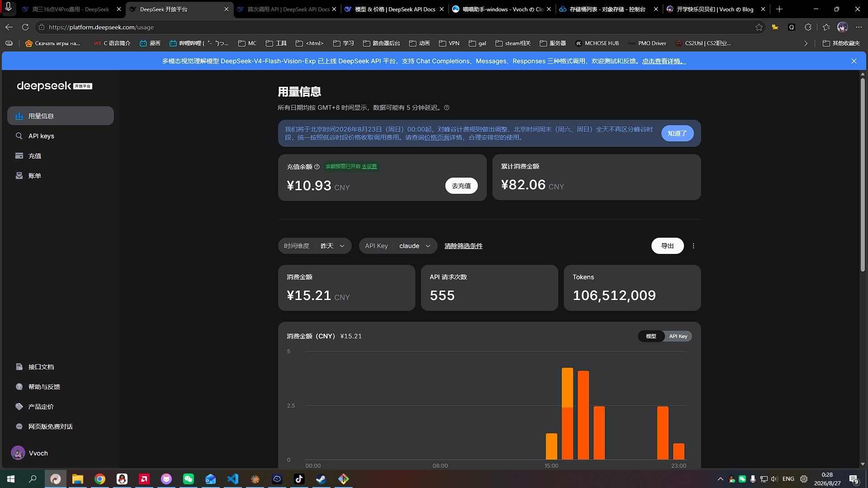
Task: Open browser extensions puzzle icon
Action: click(808, 27)
